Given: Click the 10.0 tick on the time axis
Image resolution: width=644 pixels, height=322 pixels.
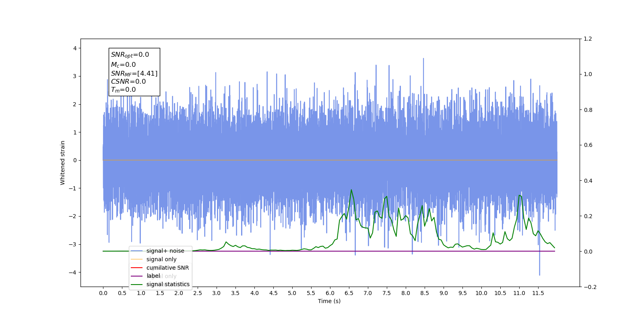Looking at the screenshot, I should tap(481, 293).
